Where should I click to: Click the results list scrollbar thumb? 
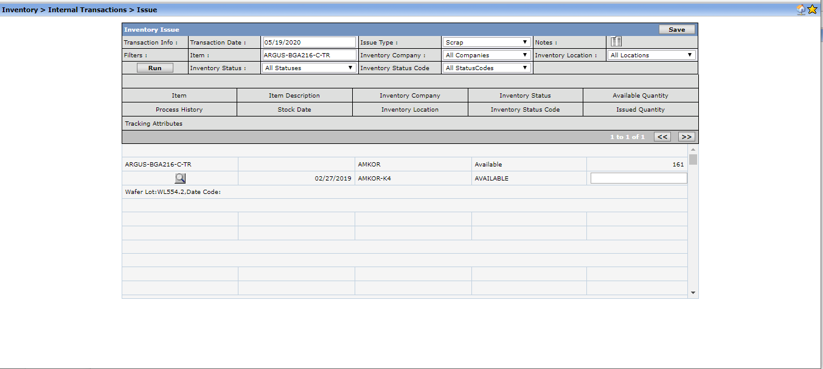[x=693, y=160]
